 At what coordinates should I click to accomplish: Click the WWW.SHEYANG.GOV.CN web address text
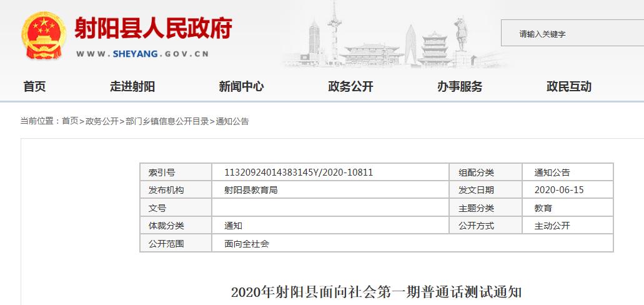pos(142,54)
